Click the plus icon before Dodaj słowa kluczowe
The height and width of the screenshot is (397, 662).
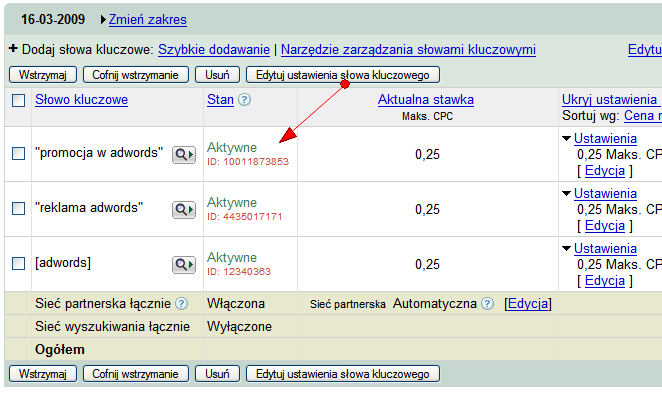(x=13, y=49)
